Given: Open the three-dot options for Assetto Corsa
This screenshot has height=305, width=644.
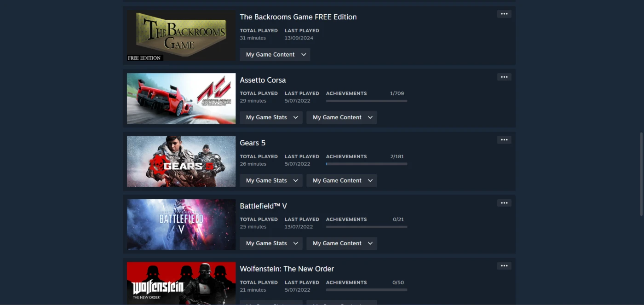Looking at the screenshot, I should point(504,77).
